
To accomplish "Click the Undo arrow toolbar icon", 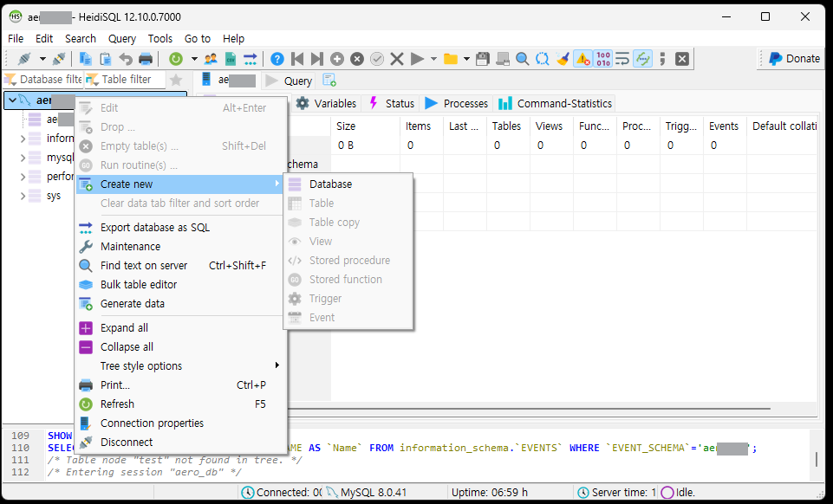I will click(126, 59).
